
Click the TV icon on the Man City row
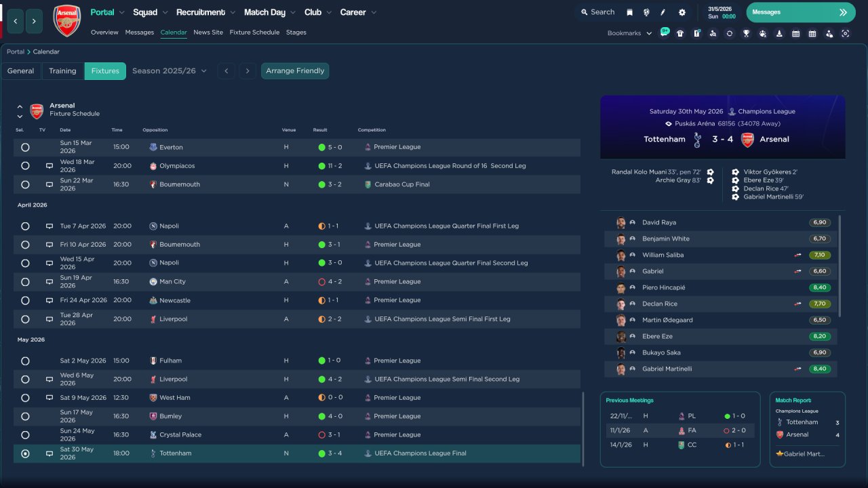(x=50, y=282)
